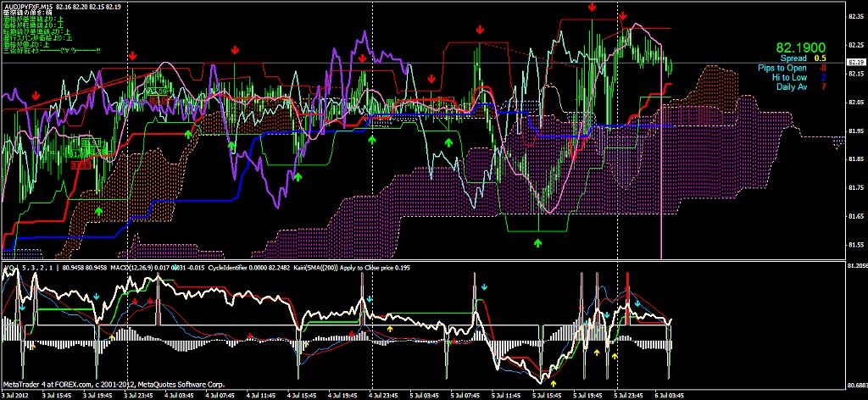Select the Spread label

pyautogui.click(x=793, y=58)
